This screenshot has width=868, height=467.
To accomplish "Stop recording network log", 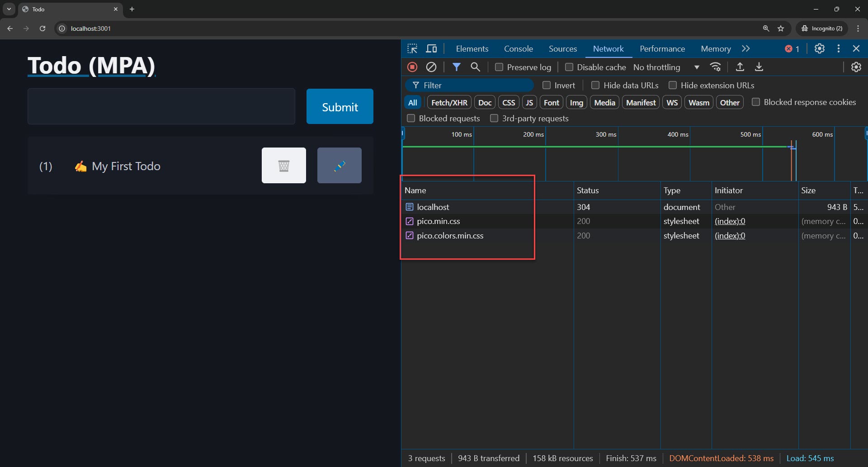I will pos(412,67).
